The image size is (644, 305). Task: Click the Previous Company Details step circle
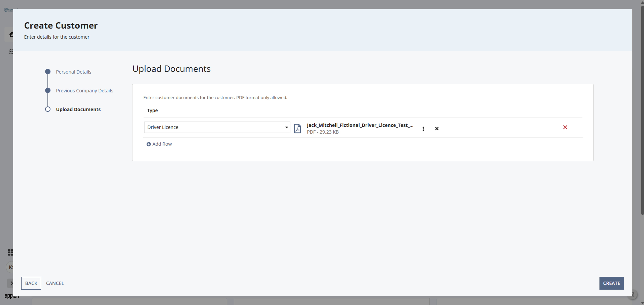(x=48, y=90)
